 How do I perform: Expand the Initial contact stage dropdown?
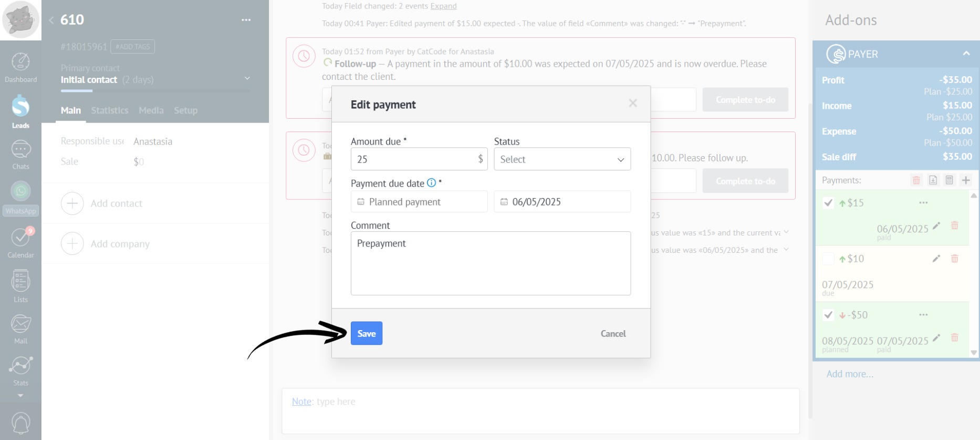(247, 79)
